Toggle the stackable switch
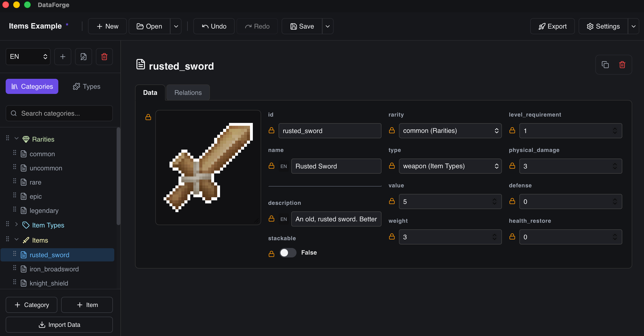Viewport: 644px width, 336px height. point(288,253)
